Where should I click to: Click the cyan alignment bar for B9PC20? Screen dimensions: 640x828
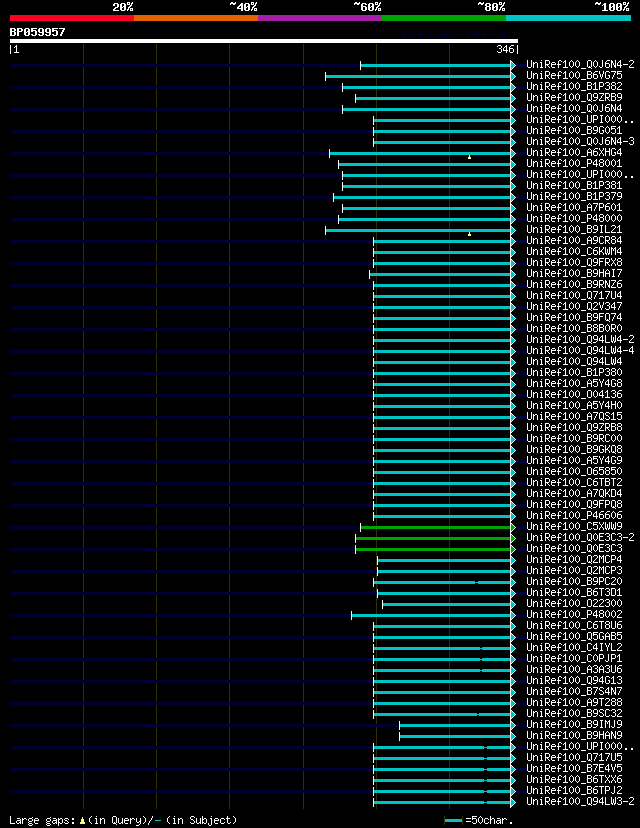click(443, 582)
